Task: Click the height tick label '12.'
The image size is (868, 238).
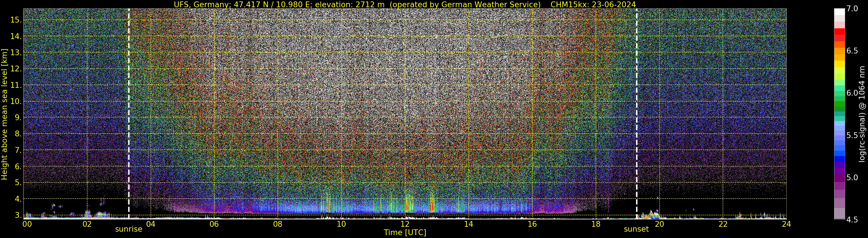Action: click(x=16, y=69)
